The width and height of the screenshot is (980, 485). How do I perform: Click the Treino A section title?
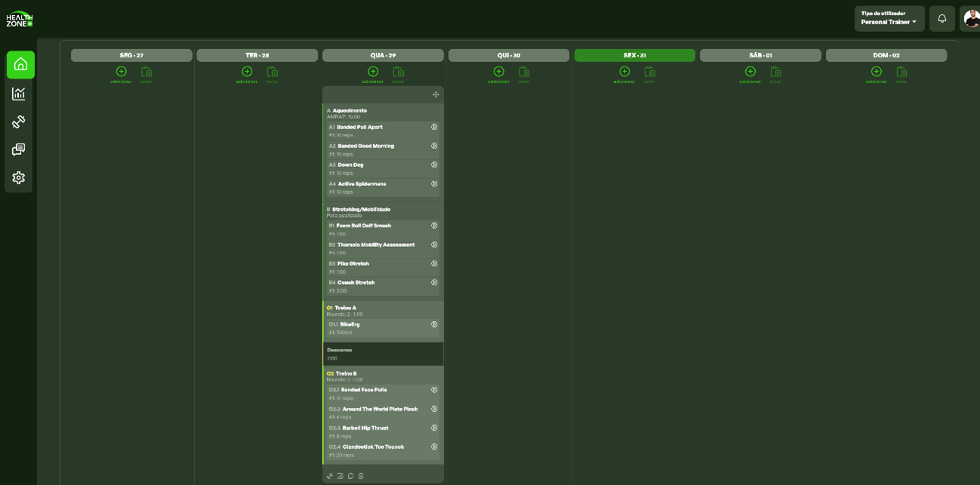(x=345, y=307)
